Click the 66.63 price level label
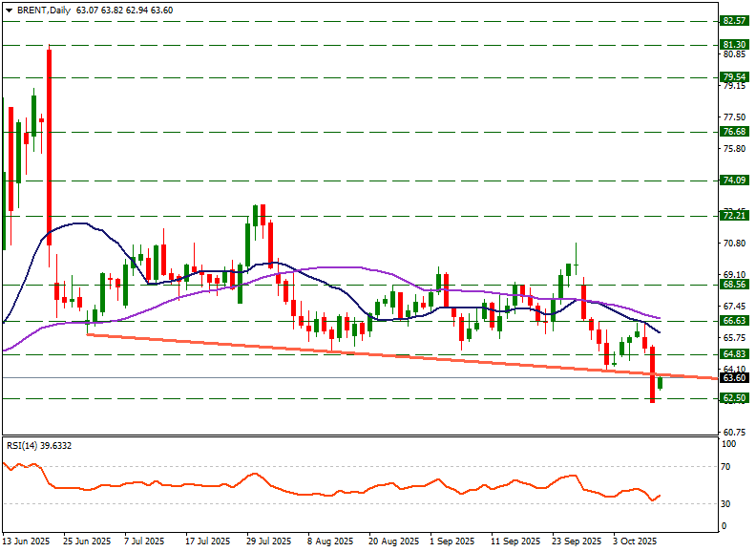Screen dimensions: 756x552 tap(733, 321)
